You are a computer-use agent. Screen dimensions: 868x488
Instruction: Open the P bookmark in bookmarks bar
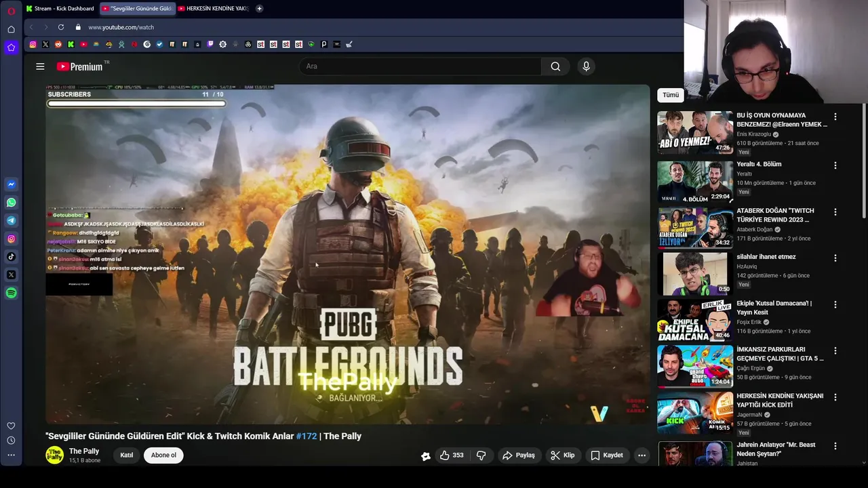[x=323, y=44]
